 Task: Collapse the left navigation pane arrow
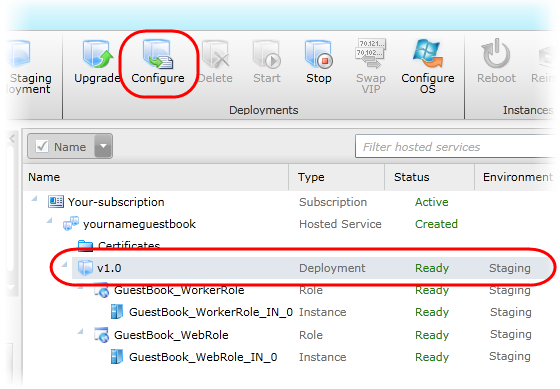(x=12, y=138)
